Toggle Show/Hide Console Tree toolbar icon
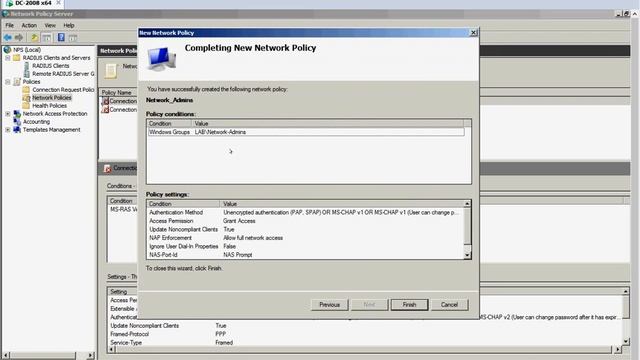 47,38
